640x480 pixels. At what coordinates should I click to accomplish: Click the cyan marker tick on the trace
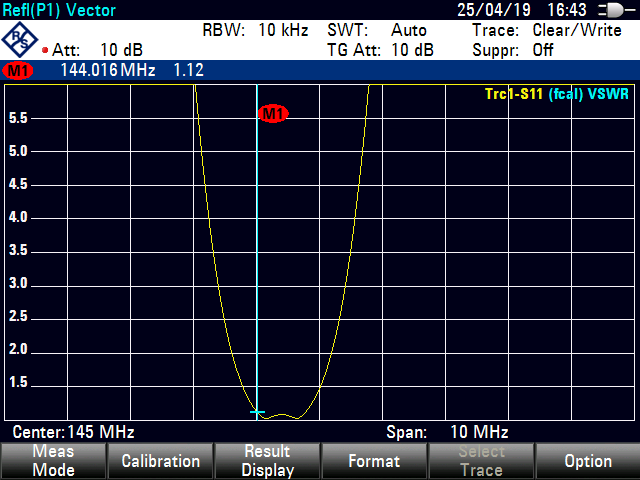(x=258, y=412)
